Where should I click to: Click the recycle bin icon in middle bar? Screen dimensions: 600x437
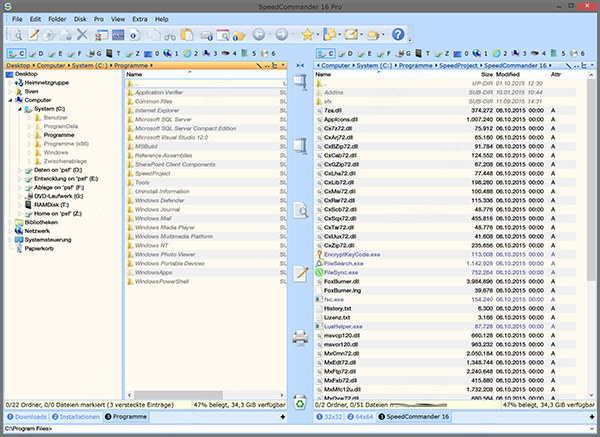click(x=301, y=402)
